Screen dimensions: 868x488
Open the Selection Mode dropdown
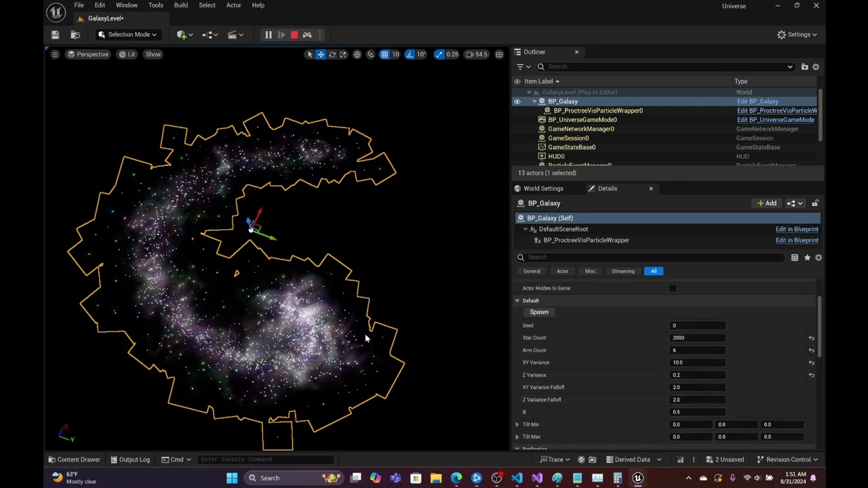click(x=127, y=35)
